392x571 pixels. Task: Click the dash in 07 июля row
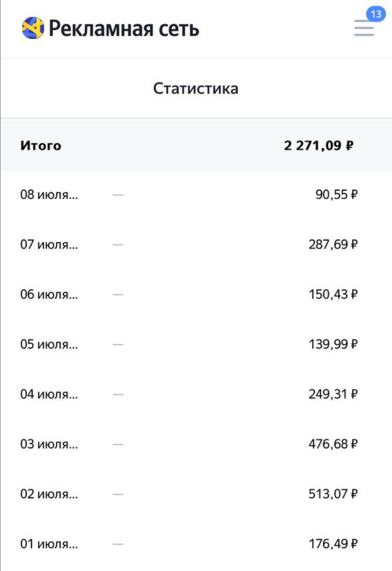pyautogui.click(x=118, y=244)
